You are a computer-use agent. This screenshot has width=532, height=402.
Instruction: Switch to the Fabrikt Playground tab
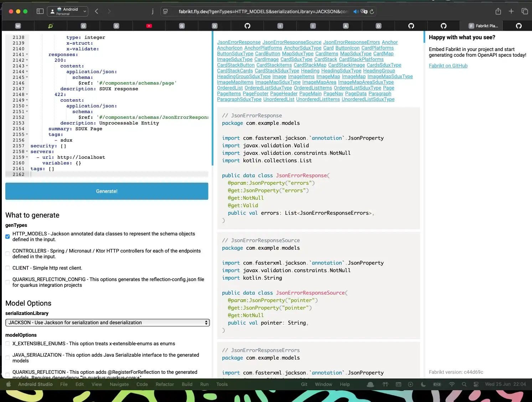[x=483, y=26]
